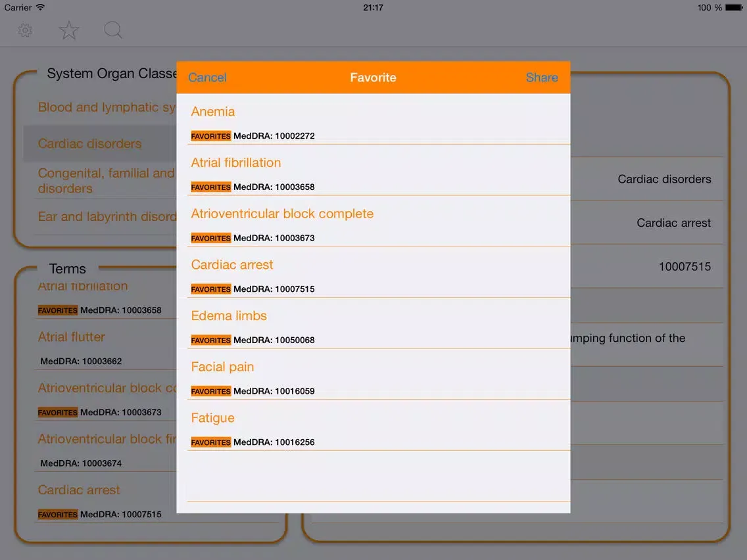Click Cardiac arrest value in detail panel
Screen dimensions: 747x560
click(x=673, y=223)
